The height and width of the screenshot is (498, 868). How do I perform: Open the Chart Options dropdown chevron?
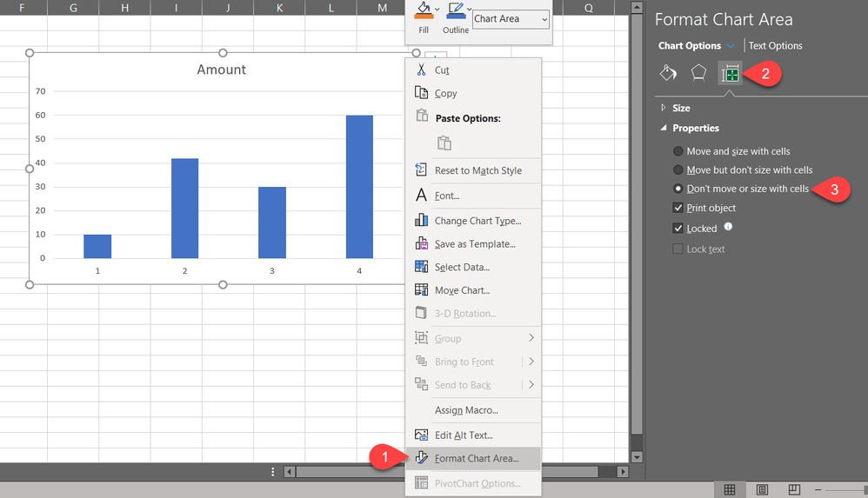tap(731, 46)
